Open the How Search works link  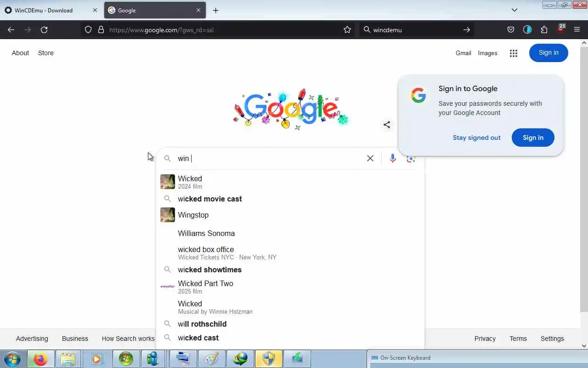128,339
